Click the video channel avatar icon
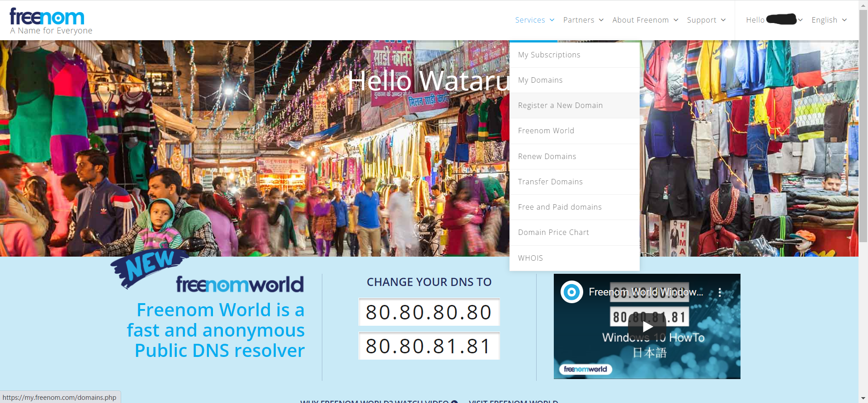The height and width of the screenshot is (403, 868). (x=572, y=292)
